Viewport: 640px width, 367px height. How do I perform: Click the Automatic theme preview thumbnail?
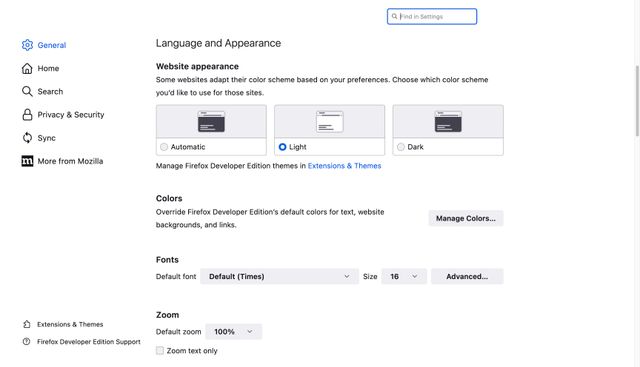point(211,121)
